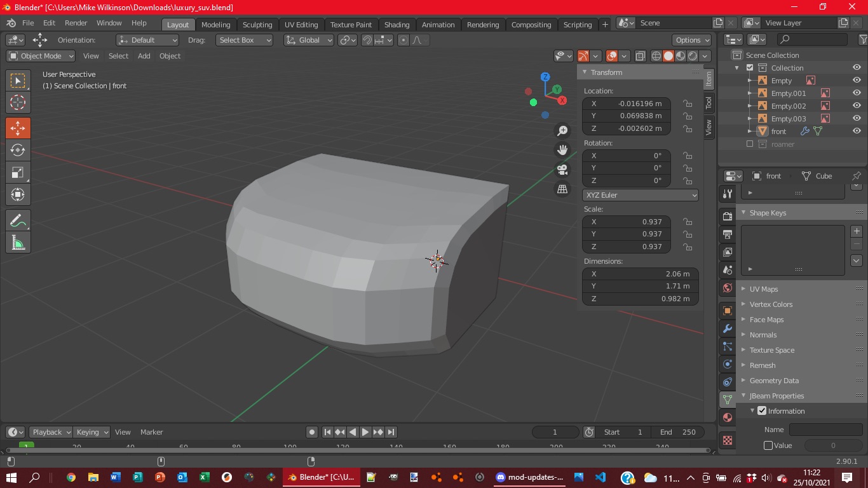Toggle orthographic grid view icon
The height and width of the screenshot is (488, 868).
click(x=562, y=189)
